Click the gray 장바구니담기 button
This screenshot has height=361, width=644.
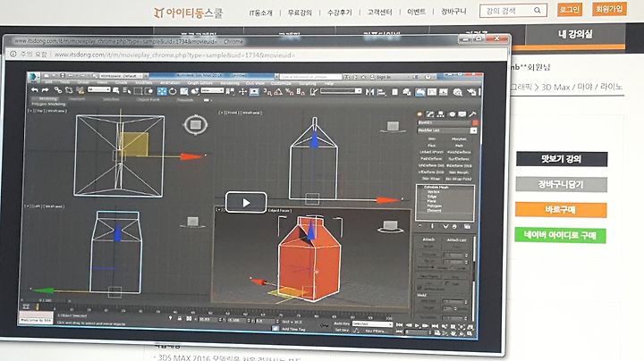(x=561, y=184)
